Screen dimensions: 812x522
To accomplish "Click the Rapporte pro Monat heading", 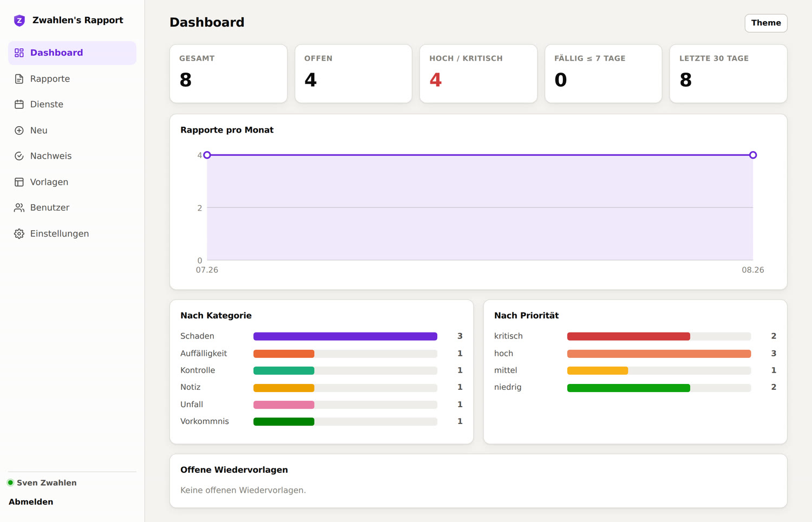I will 227,130.
